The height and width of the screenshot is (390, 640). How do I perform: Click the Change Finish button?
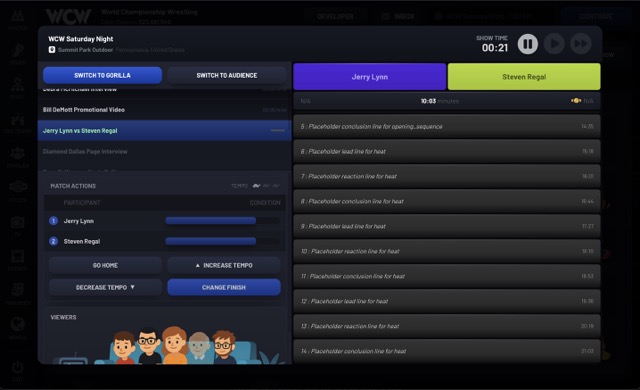[224, 287]
